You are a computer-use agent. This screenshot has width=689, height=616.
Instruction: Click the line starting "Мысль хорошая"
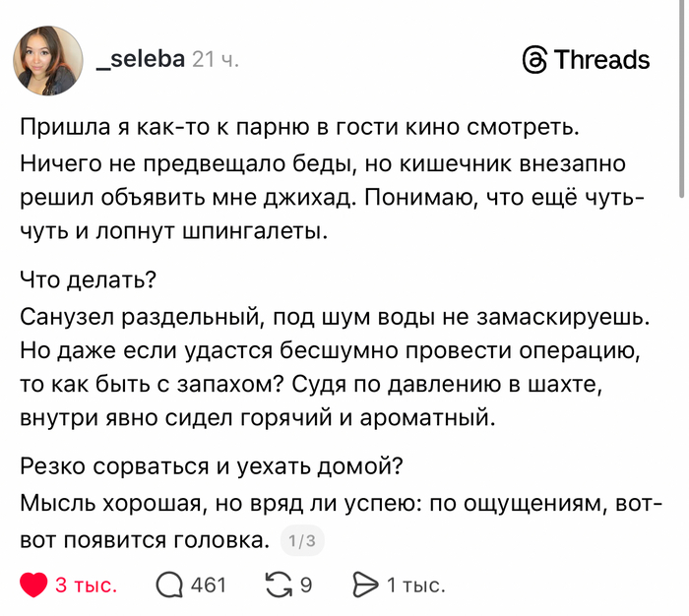(x=335, y=504)
